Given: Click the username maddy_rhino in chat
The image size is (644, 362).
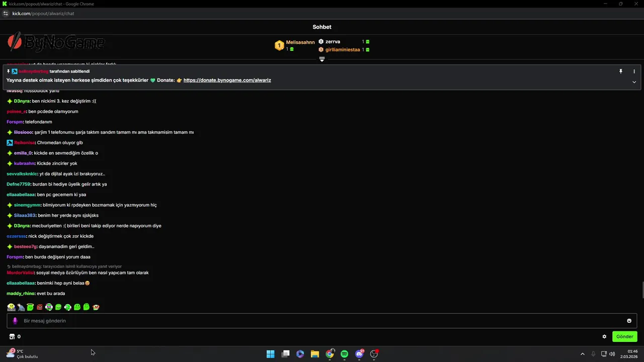Looking at the screenshot, I should pos(21,293).
